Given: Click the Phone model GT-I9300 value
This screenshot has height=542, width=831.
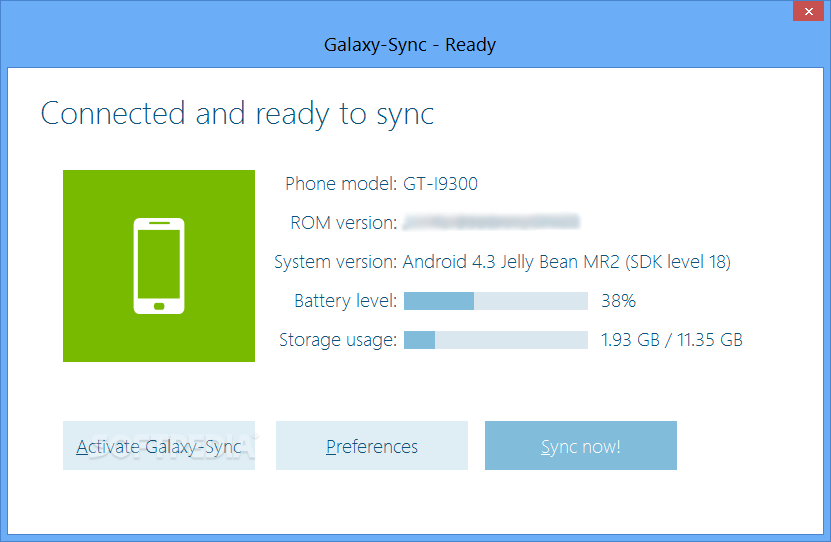Looking at the screenshot, I should (440, 184).
